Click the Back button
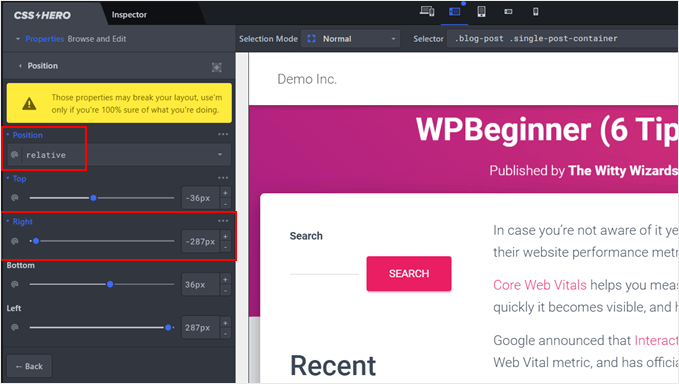The height and width of the screenshot is (384, 679). [x=29, y=366]
